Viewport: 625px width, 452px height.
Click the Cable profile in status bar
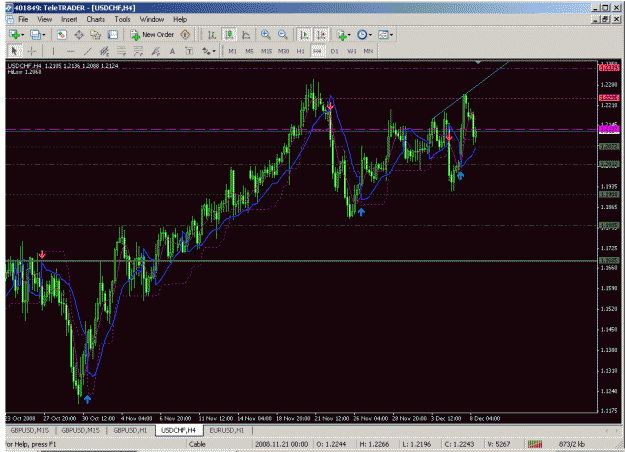pos(197,444)
